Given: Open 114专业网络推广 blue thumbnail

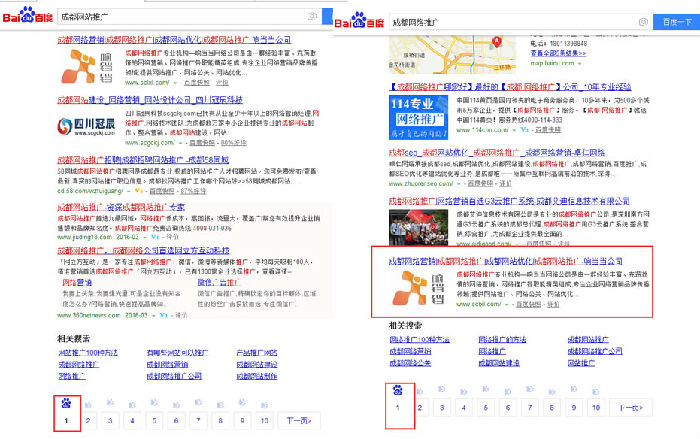Looking at the screenshot, I should point(418,117).
